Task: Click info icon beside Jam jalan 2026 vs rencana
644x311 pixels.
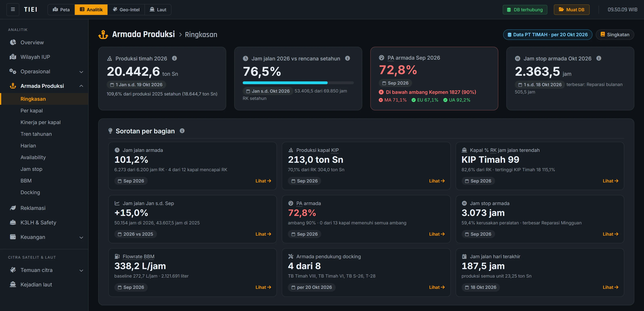Action: click(348, 58)
